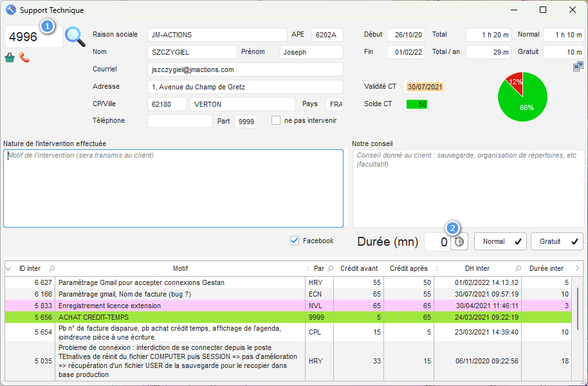The height and width of the screenshot is (386, 588).
Task: Click into the Nature de l'intervention text area
Action: click(x=173, y=188)
